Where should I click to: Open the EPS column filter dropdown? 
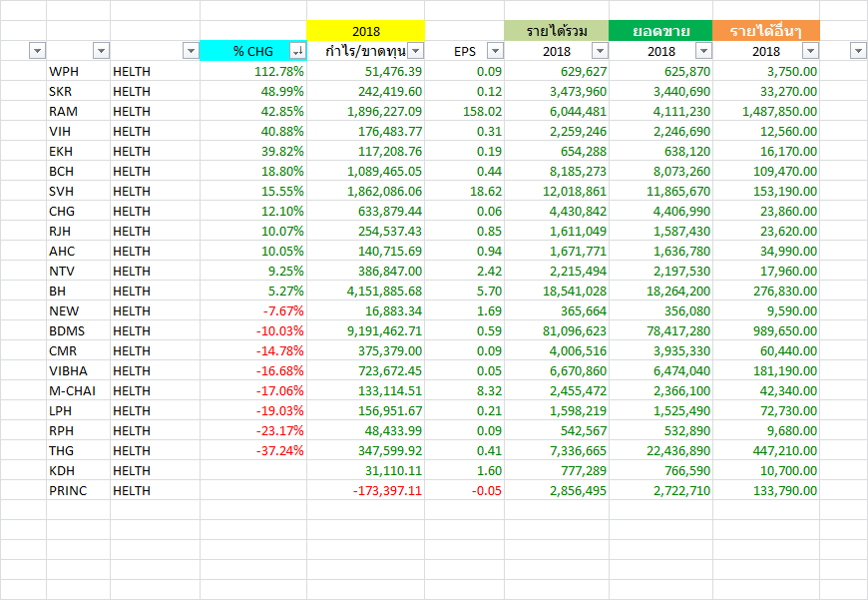(x=495, y=51)
